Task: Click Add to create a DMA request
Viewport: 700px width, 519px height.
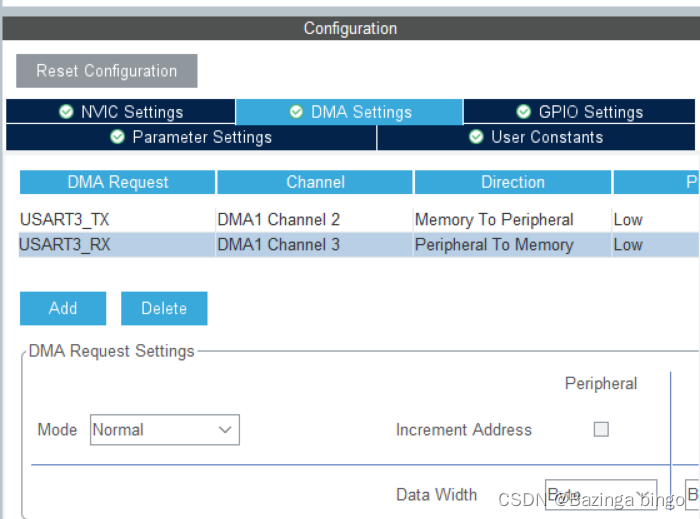Action: coord(63,308)
